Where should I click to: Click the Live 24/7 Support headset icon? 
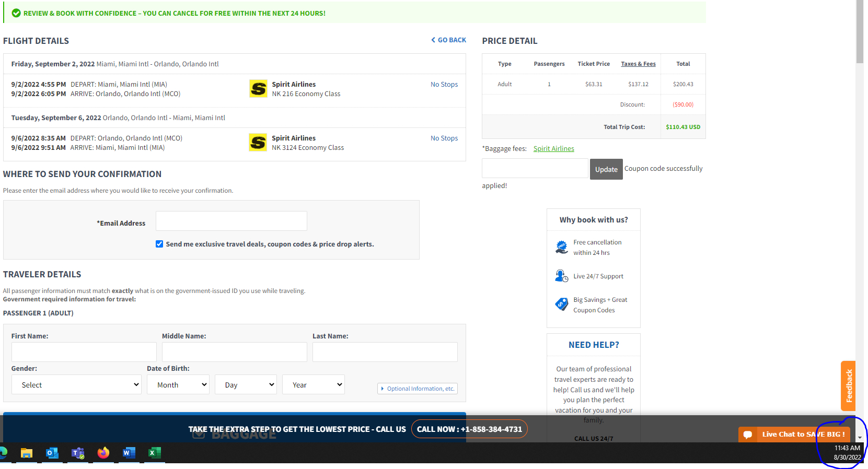[562, 276]
